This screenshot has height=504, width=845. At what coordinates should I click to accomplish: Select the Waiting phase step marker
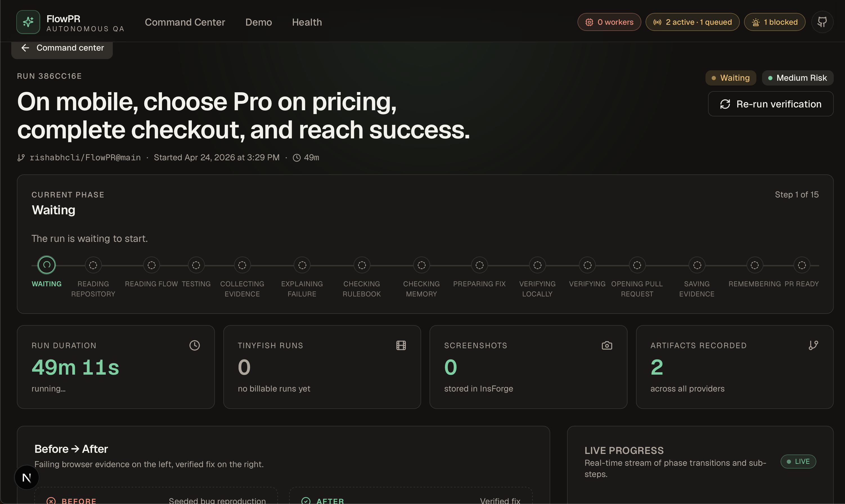[46, 265]
